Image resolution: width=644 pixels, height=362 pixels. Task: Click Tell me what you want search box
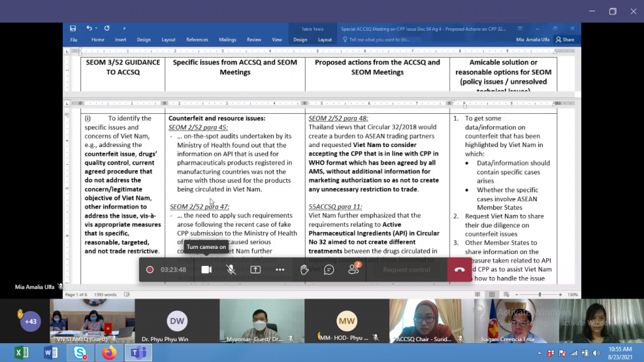376,40
